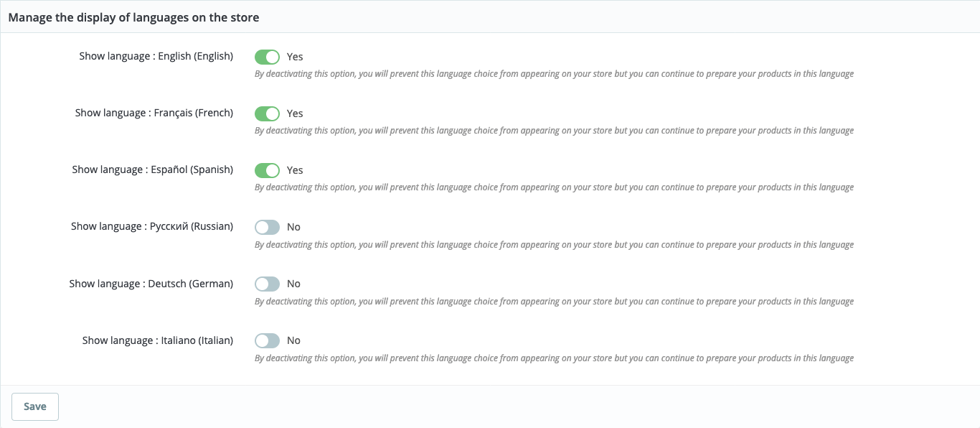Click the "Show language : English (English)" label
Screen dimensions: 980x428
coord(156,56)
